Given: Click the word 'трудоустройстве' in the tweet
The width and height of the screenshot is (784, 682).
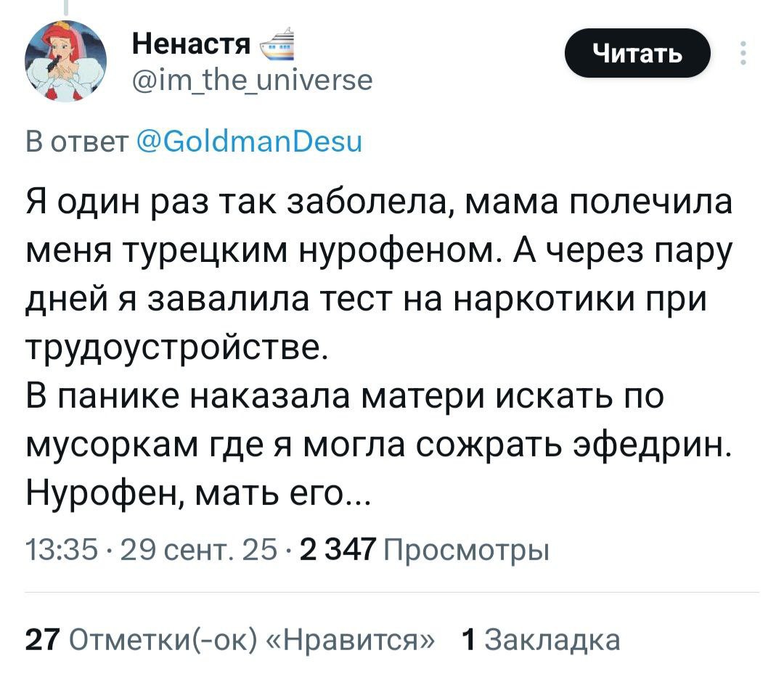Looking at the screenshot, I should click(x=178, y=353).
